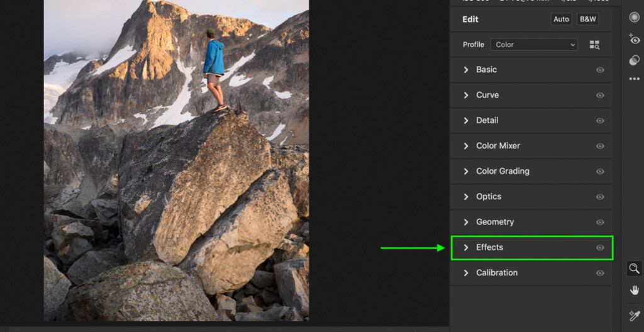Expand the Curve panel chevron
Image resolution: width=644 pixels, height=332 pixels.
(x=466, y=95)
